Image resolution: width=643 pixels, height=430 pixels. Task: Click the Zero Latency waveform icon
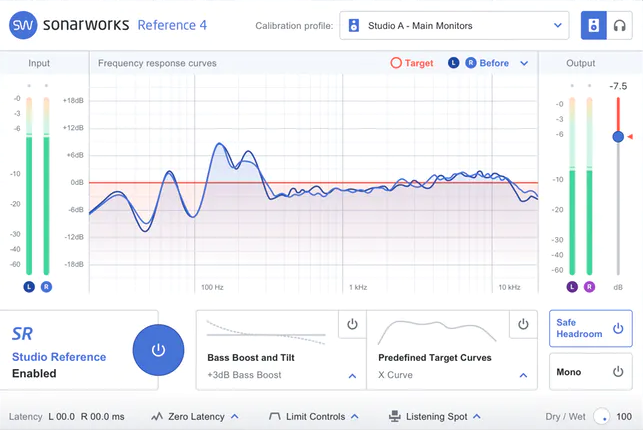pos(157,416)
